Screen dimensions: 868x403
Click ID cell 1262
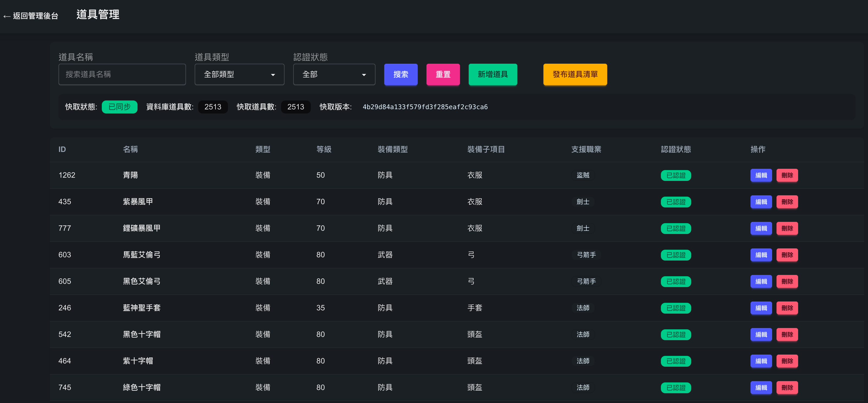(x=67, y=175)
